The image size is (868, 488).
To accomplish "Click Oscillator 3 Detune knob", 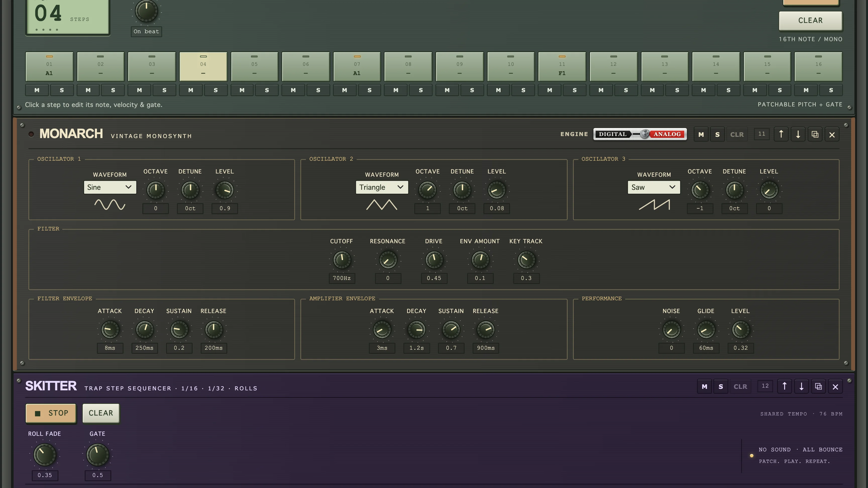I will (734, 190).
